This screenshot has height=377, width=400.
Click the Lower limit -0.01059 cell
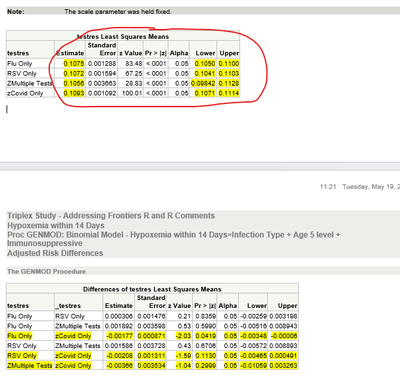[253, 365]
